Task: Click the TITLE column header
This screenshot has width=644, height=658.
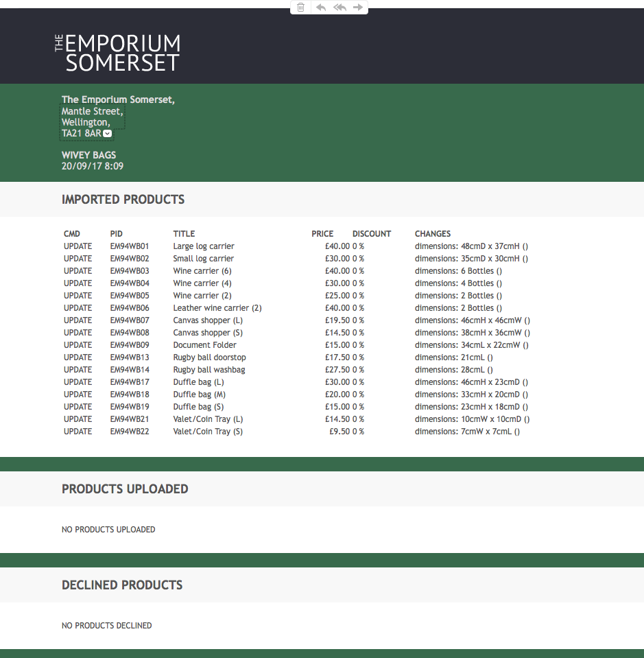Action: click(184, 234)
